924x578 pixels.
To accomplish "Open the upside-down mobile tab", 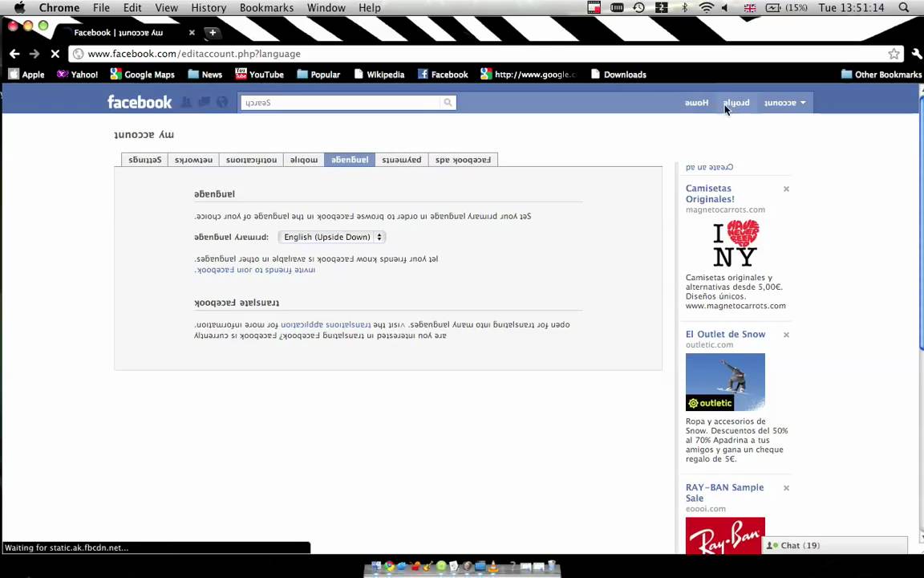I will (303, 160).
